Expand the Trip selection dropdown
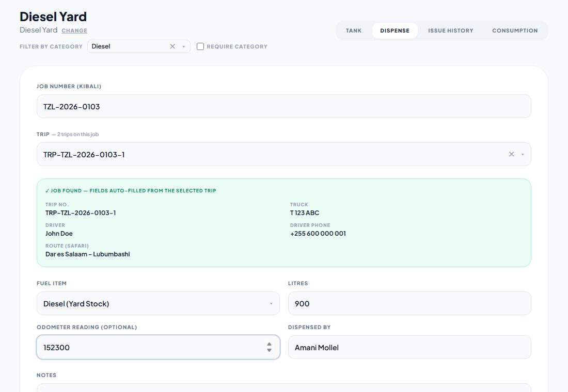Viewport: 568px width, 392px height. click(x=523, y=155)
